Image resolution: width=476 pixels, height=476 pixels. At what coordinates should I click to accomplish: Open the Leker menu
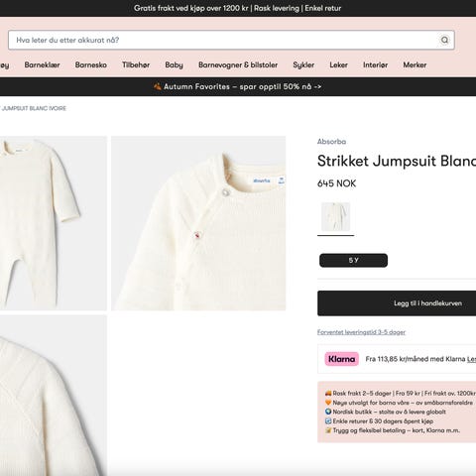point(338,64)
